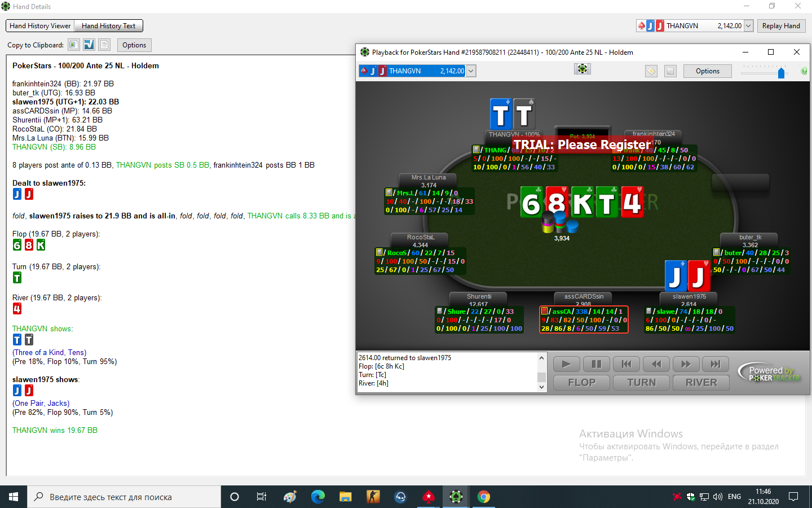Click Replay Hand button
The image size is (812, 508).
click(781, 26)
